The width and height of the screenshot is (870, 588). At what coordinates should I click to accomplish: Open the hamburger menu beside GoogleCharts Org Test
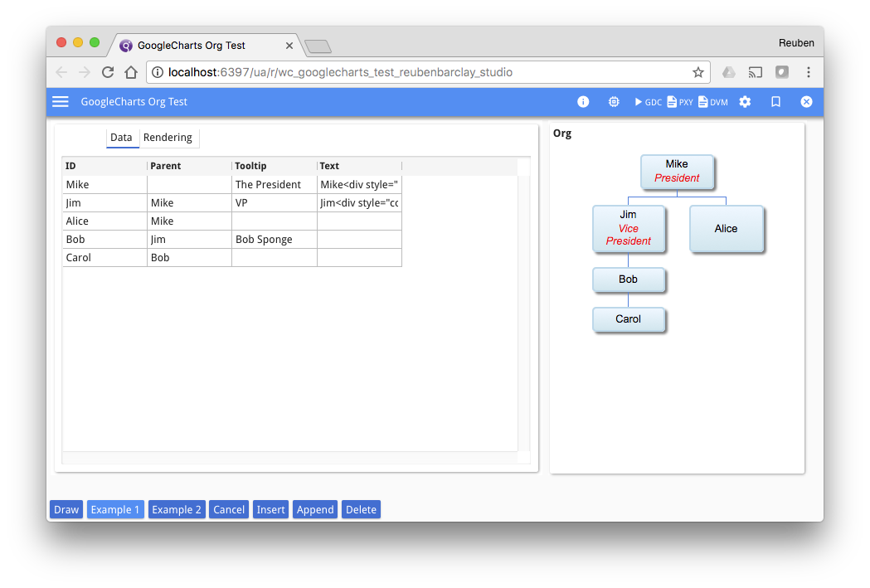pos(60,101)
